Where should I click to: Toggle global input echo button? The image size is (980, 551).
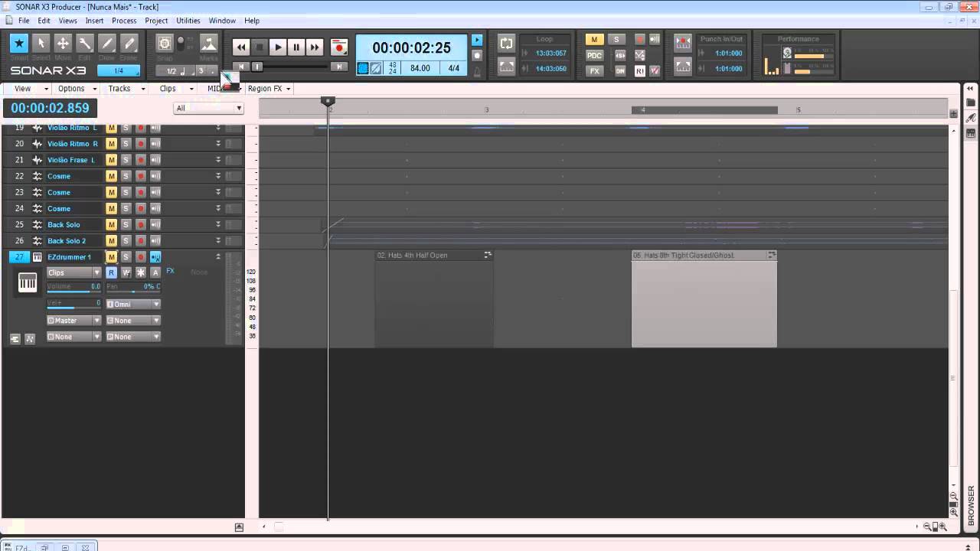click(655, 40)
